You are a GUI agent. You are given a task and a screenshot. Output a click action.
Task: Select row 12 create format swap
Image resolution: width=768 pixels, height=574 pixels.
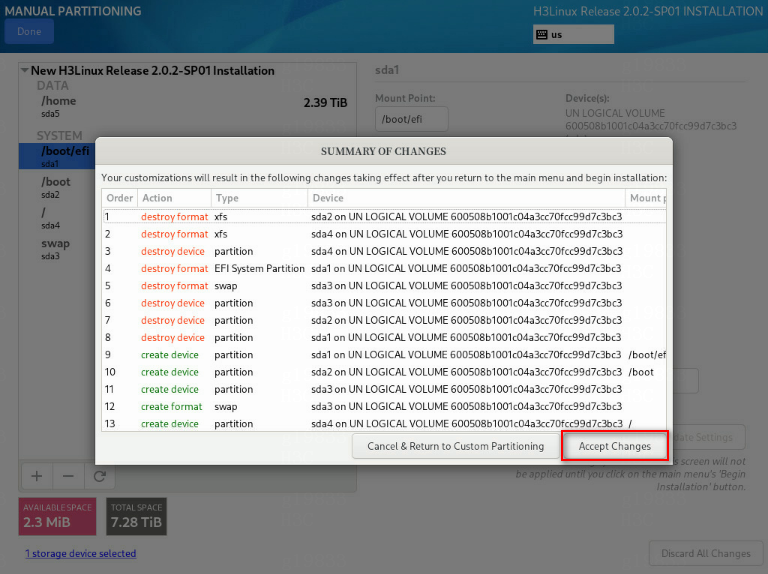click(384, 407)
